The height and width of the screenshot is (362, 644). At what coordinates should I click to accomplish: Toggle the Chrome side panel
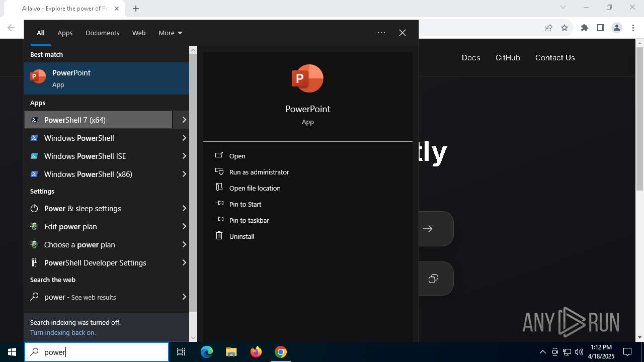coord(601,28)
